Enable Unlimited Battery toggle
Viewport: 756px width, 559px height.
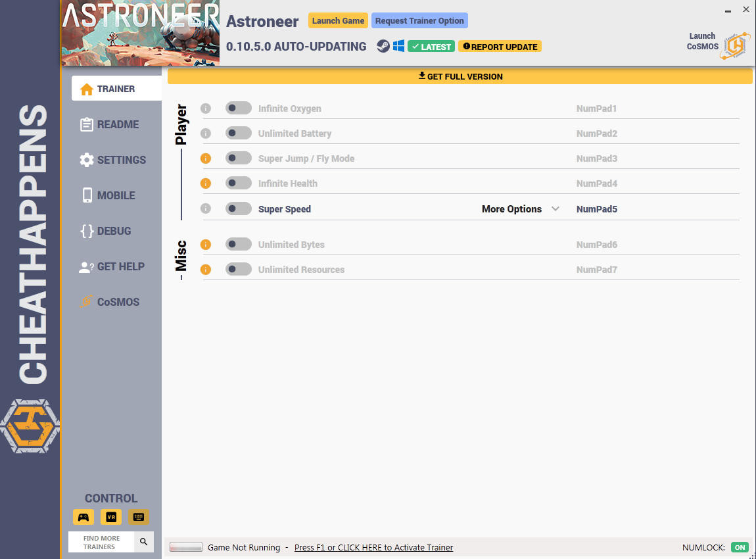(239, 133)
